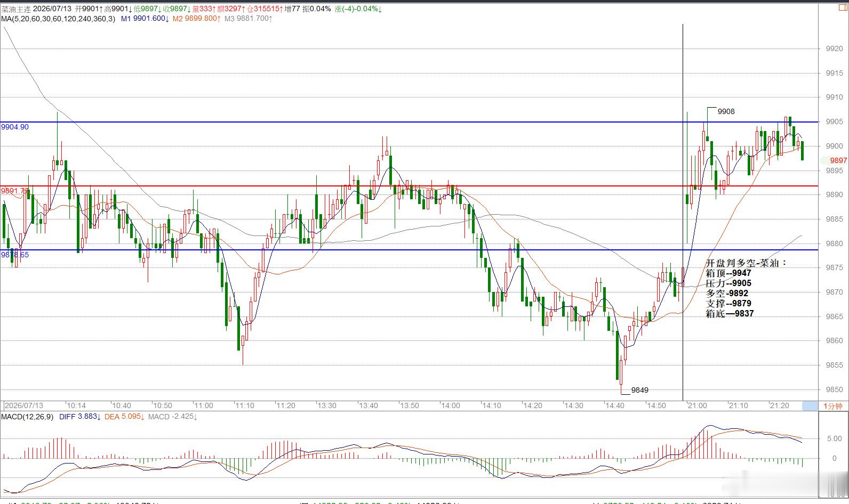The width and height of the screenshot is (849, 504).
Task: Click the 13:30 time axis label
Action: 327,406
